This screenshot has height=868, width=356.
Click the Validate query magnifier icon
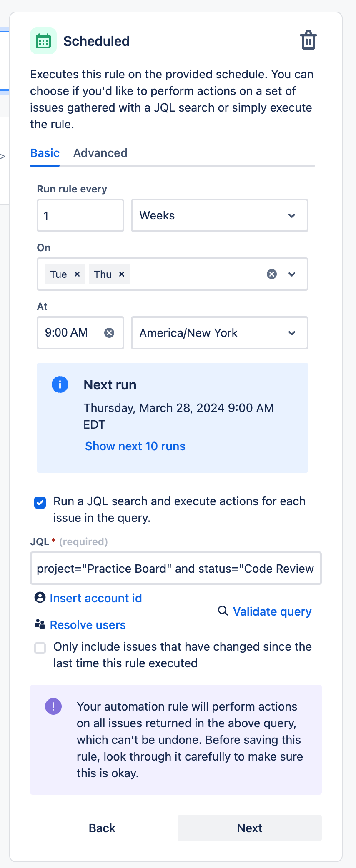[x=223, y=611]
